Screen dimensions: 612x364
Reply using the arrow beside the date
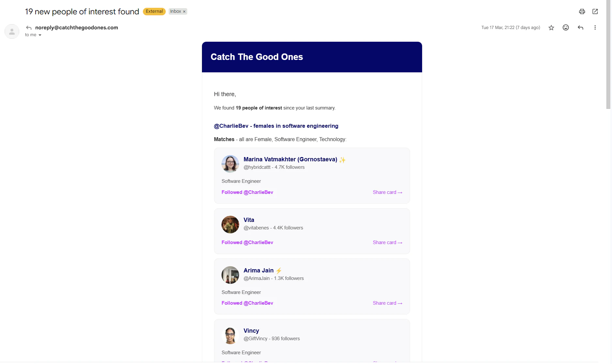tap(580, 28)
